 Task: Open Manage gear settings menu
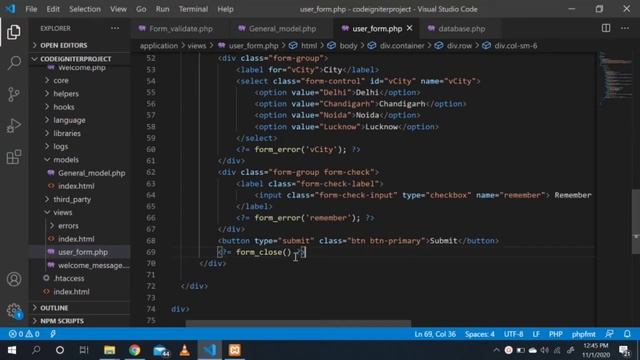click(x=14, y=311)
